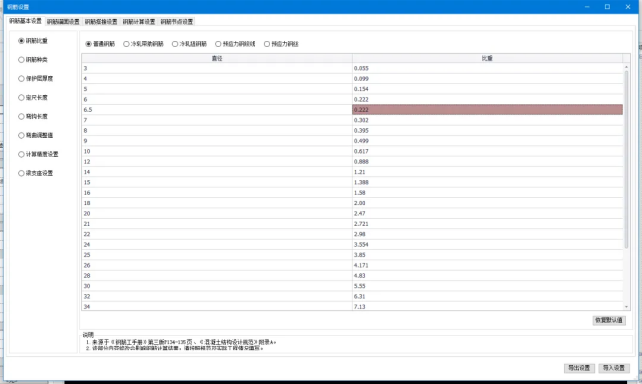The width and height of the screenshot is (642, 384).
Task: Click the highlighted 0.222 weight cell
Action: pyautogui.click(x=488, y=109)
